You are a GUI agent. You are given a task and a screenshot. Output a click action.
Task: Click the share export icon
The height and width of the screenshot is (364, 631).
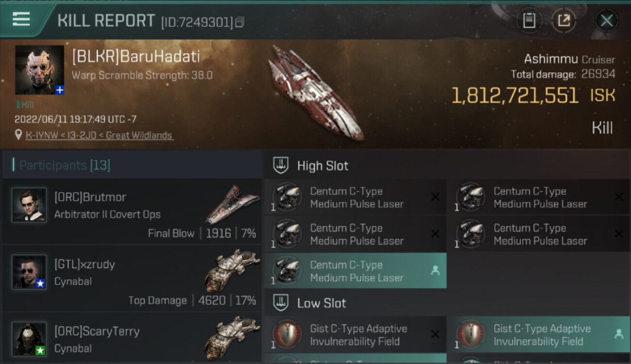564,20
